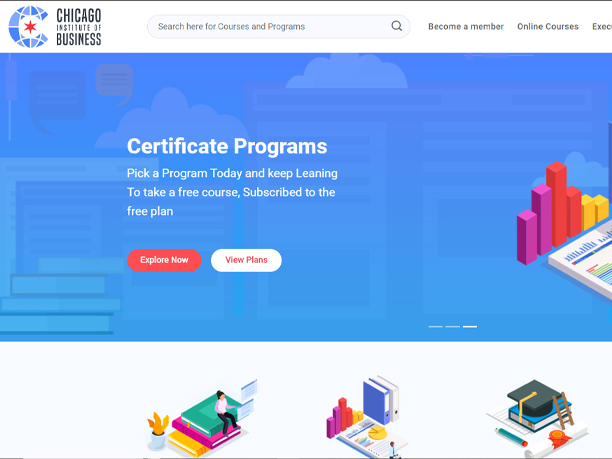The height and width of the screenshot is (459, 612).
Task: Click the magnifying glass search icon
Action: tap(397, 26)
